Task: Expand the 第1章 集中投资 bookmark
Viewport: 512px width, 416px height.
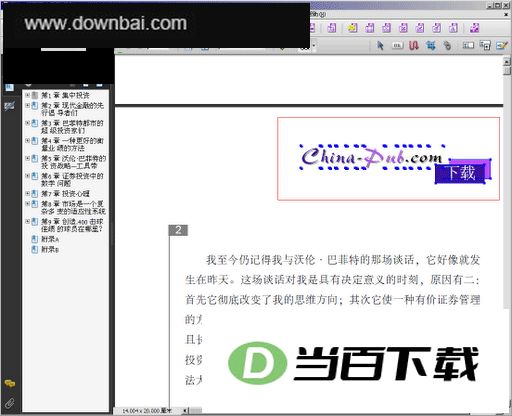Action: pos(28,95)
